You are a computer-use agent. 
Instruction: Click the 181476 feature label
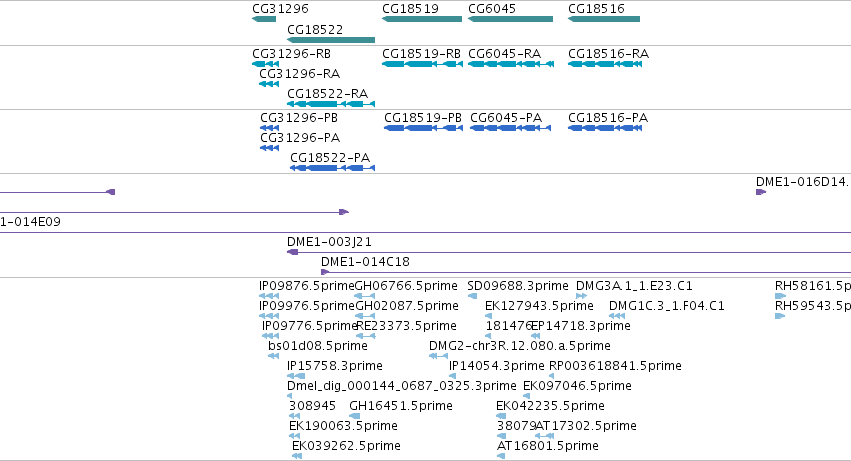pos(508,326)
